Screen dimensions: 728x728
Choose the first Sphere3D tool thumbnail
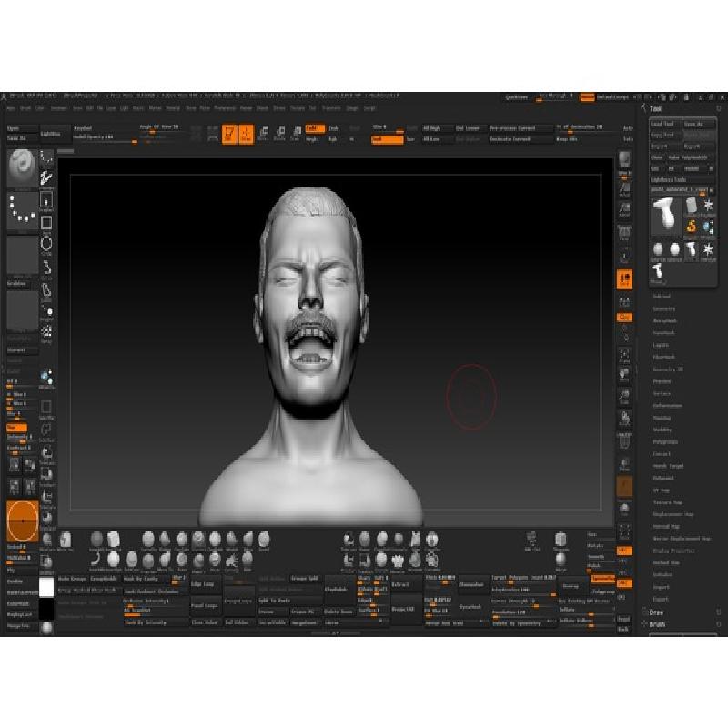(658, 251)
